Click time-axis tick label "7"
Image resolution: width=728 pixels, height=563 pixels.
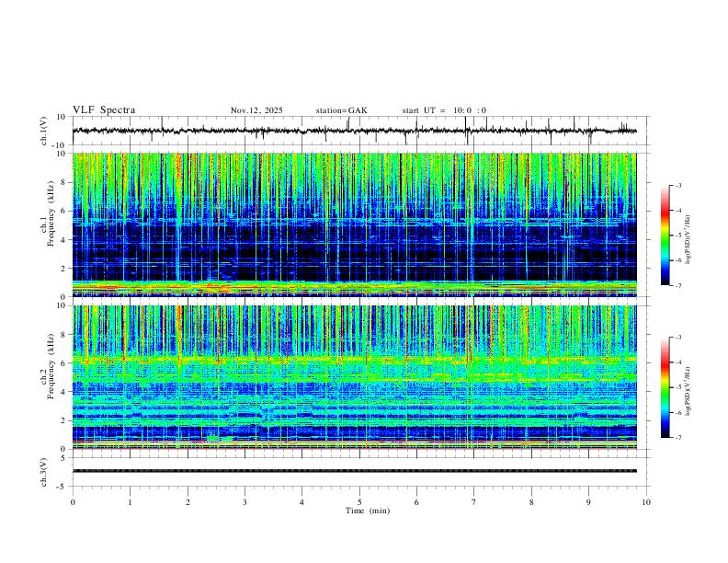tap(474, 502)
